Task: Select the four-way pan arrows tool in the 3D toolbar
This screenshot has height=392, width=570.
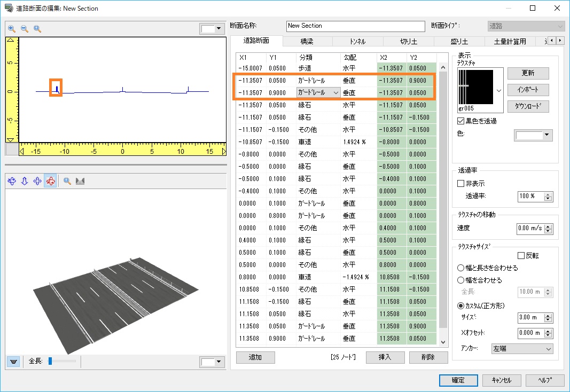Action: point(37,181)
